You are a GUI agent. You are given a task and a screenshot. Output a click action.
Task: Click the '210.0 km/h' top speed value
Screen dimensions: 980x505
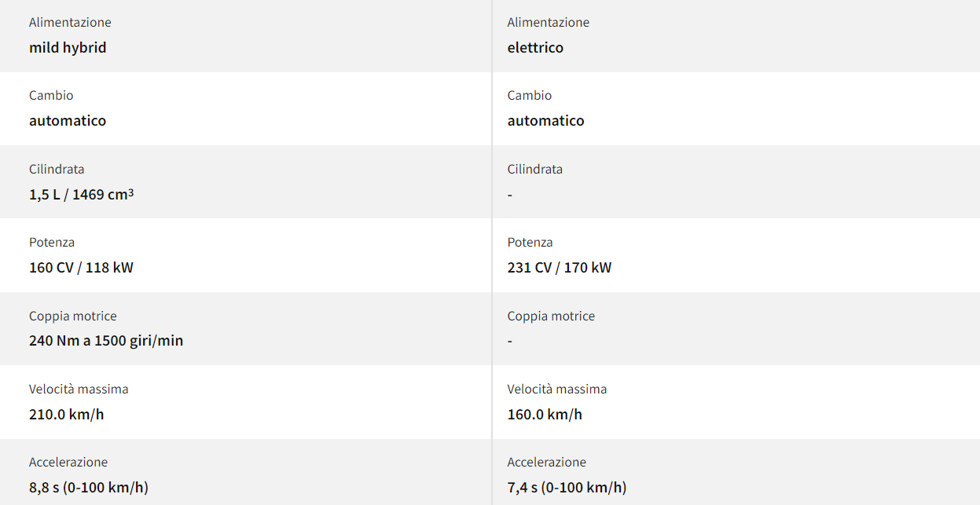[x=67, y=414]
